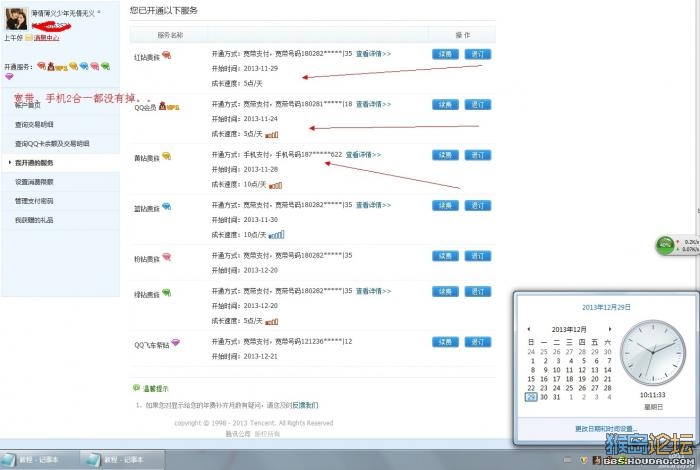The image size is (700, 470).
Task: Open 设置消费限额 in the sidebar
Action: [x=34, y=182]
